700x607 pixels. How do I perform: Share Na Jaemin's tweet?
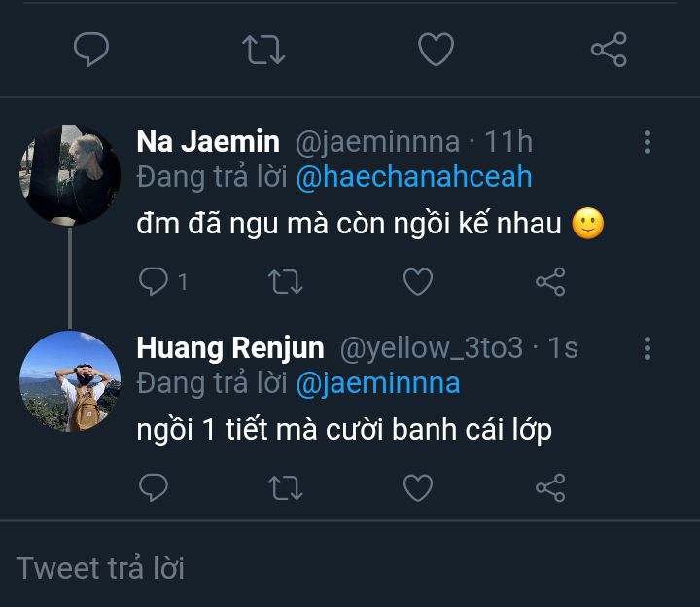tap(550, 282)
